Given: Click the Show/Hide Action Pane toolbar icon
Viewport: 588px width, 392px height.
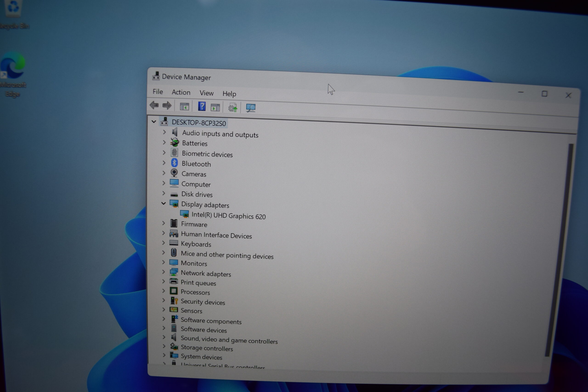Looking at the screenshot, I should coord(215,107).
